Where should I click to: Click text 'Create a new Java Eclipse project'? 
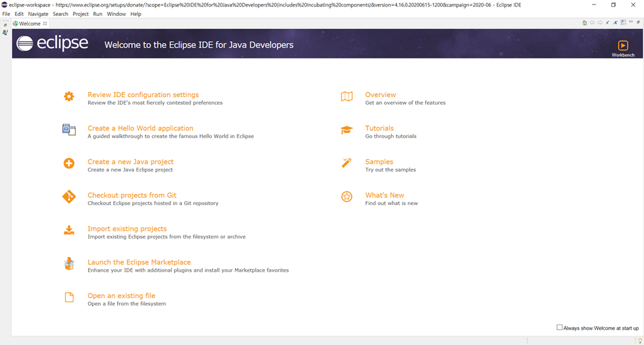(x=130, y=170)
